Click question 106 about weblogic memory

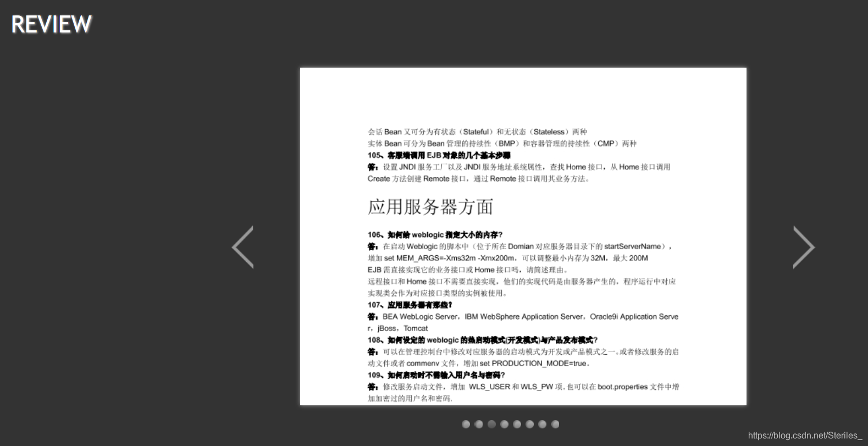[435, 235]
